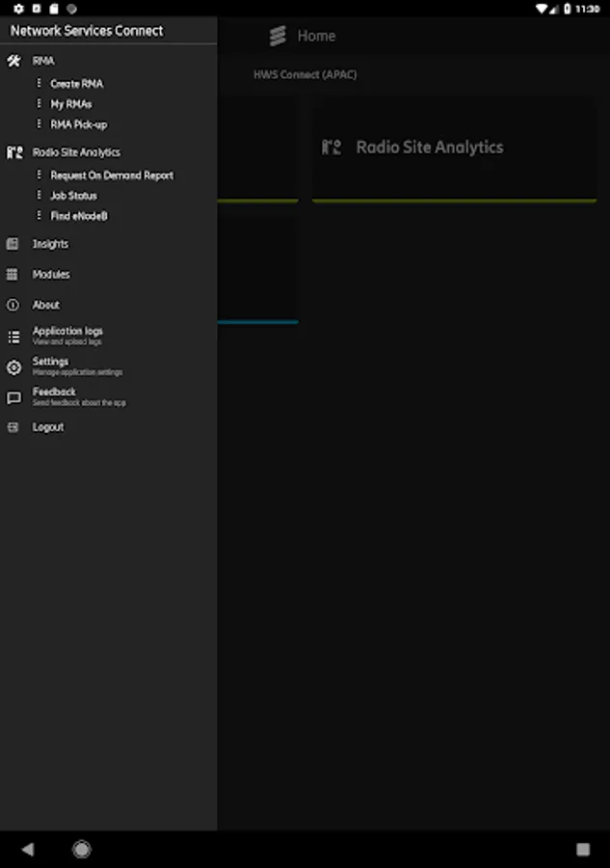Open the Radio Site Analytics card
The height and width of the screenshot is (868, 610).
pos(455,149)
